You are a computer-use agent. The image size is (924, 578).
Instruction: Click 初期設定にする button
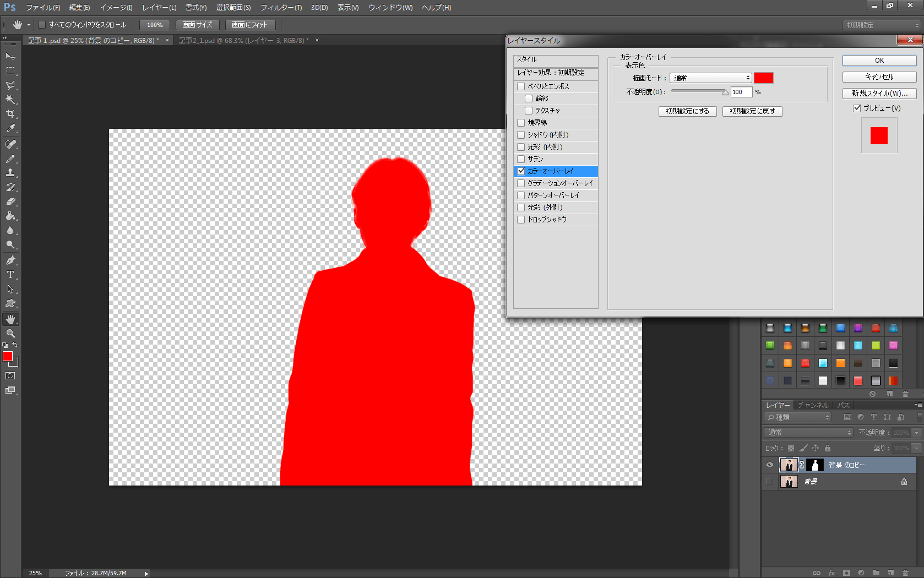(x=687, y=111)
